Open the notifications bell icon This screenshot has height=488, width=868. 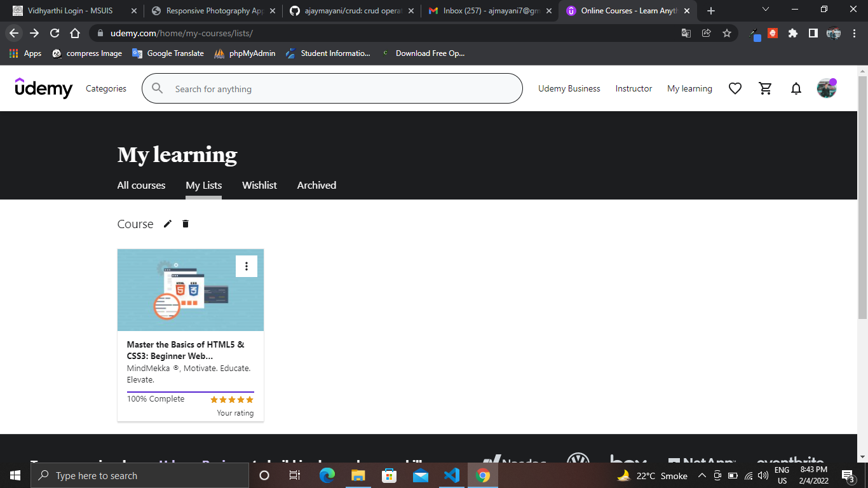pos(796,89)
